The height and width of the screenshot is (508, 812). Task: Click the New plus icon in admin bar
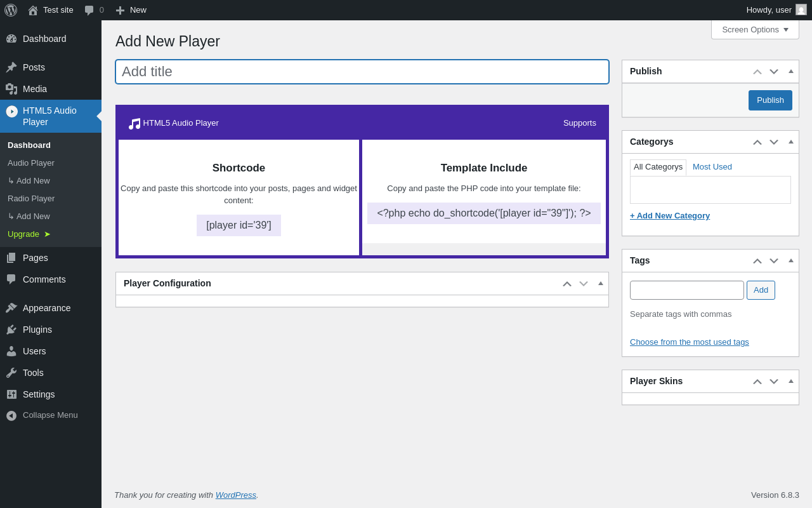click(x=120, y=10)
